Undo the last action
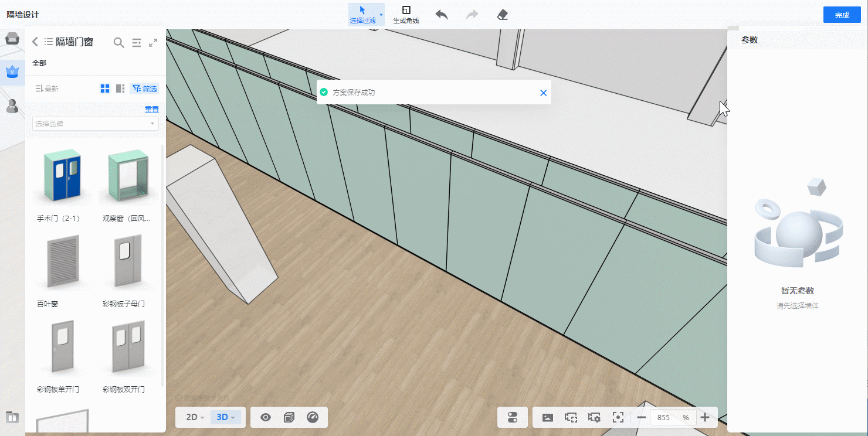 tap(442, 15)
